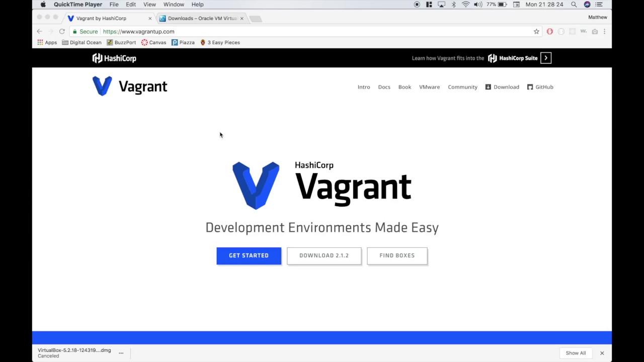The image size is (644, 362).
Task: Click the Secure padlock site info
Action: [x=85, y=32]
